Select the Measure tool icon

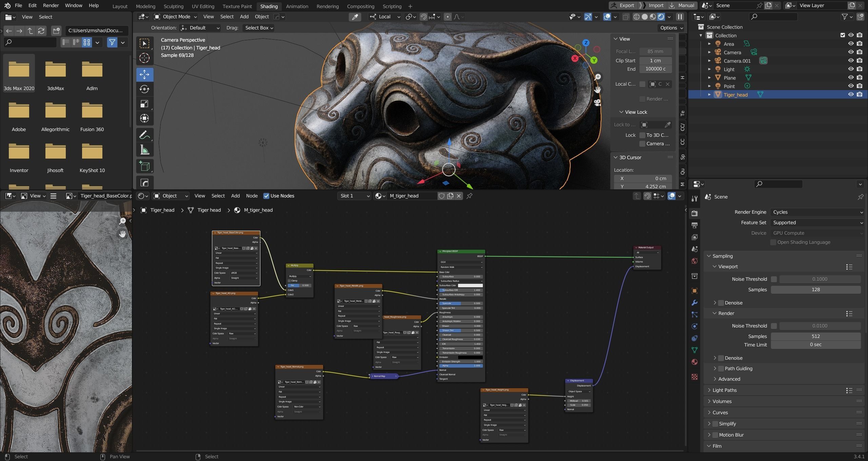click(144, 150)
